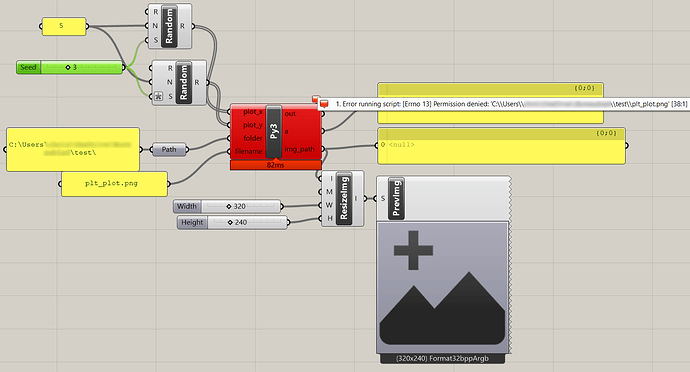The height and width of the screenshot is (372, 690).
Task: Click the S input of the upper Random
Action: (x=155, y=40)
